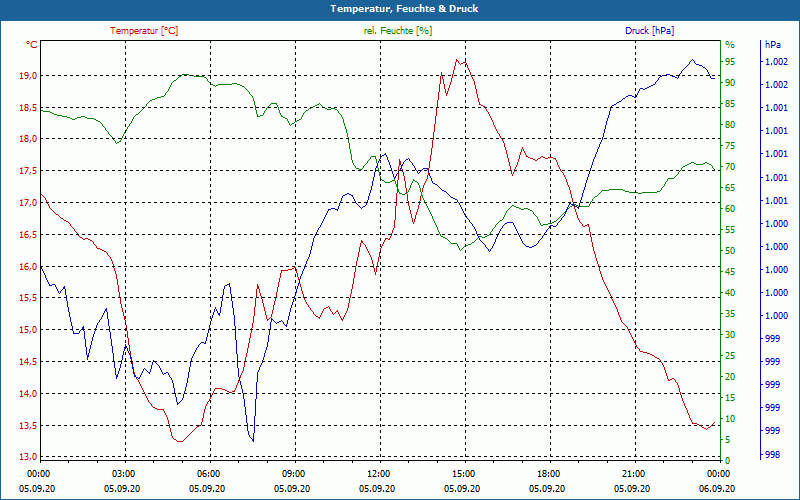Screen dimensions: 800x500
Task: Click the '18:00' time axis label
Action: tap(547, 474)
